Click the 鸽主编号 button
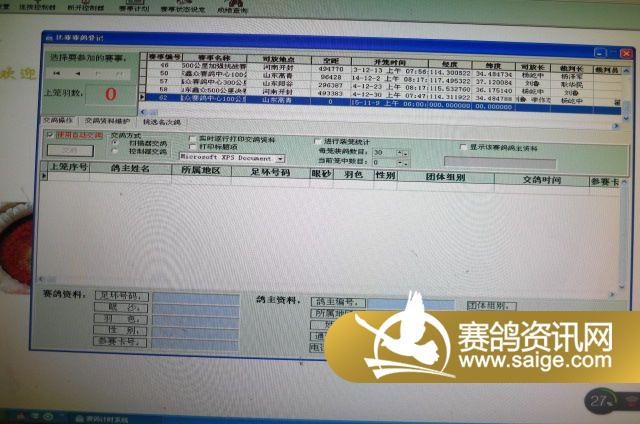Image resolution: width=640 pixels, height=424 pixels. tap(337, 302)
